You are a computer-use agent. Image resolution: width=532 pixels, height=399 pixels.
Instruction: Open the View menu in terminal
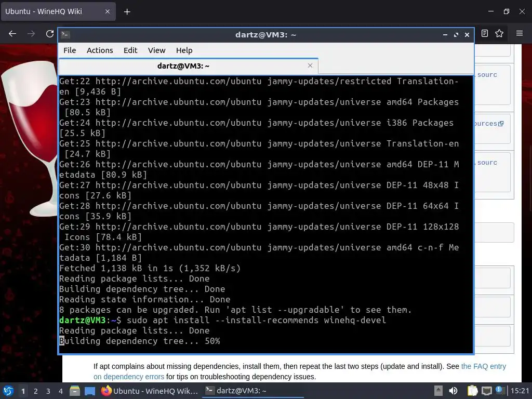tap(156, 50)
